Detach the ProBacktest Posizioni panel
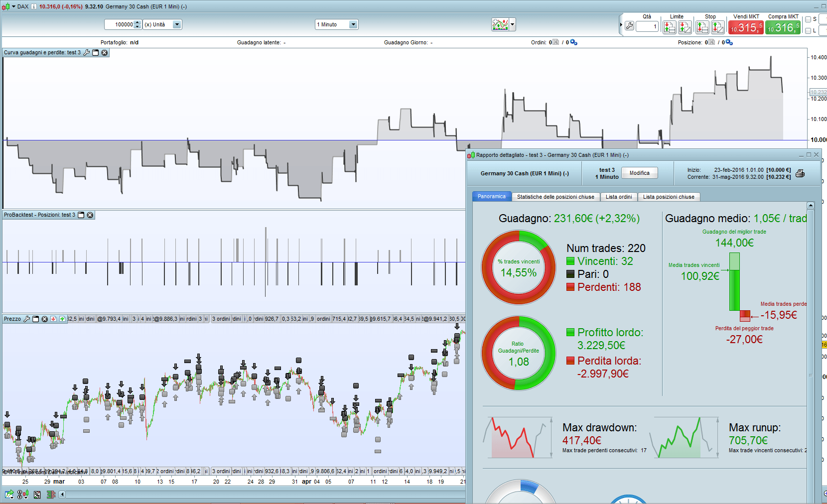 [x=81, y=215]
